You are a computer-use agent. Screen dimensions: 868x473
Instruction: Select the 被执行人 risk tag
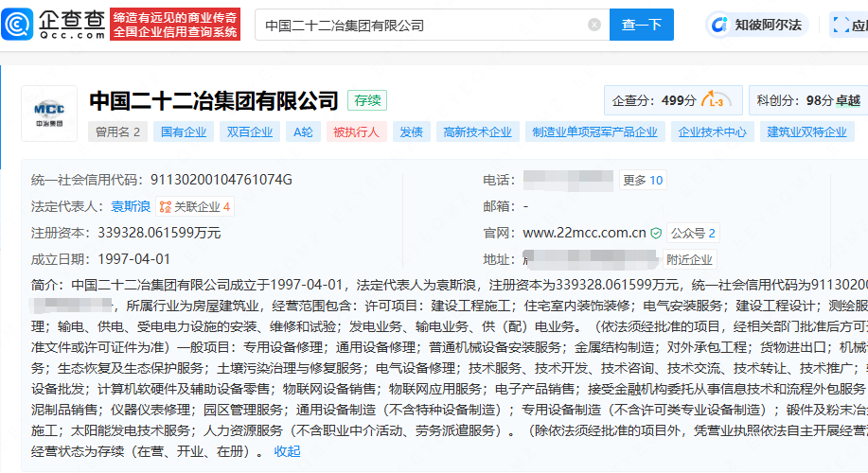pyautogui.click(x=356, y=132)
